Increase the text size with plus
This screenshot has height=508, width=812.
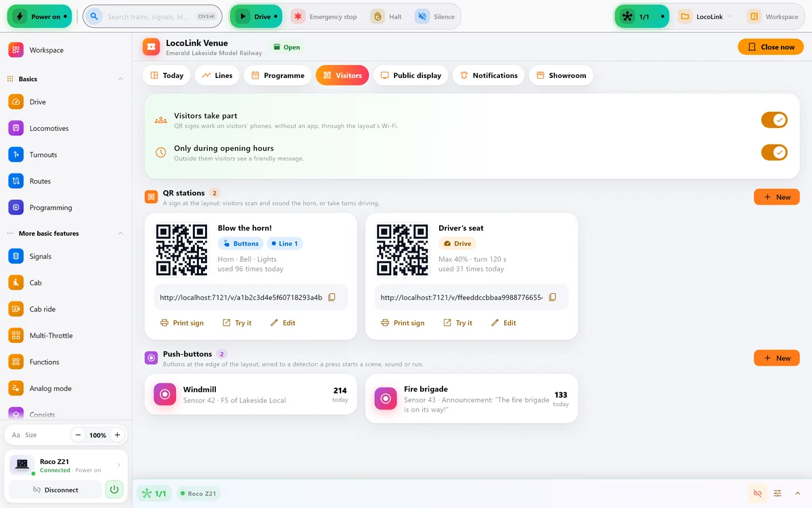click(117, 435)
